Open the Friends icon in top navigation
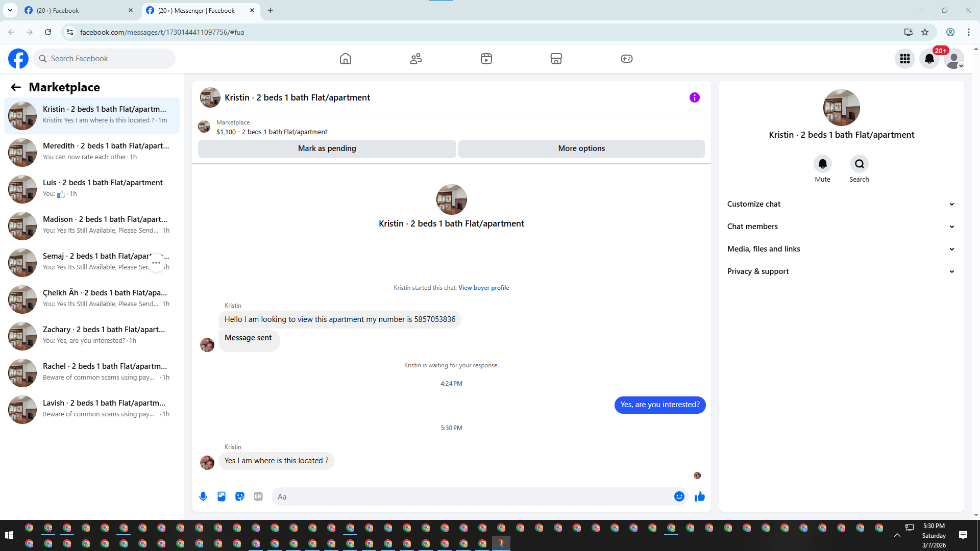Image resolution: width=980 pixels, height=551 pixels. 416,59
